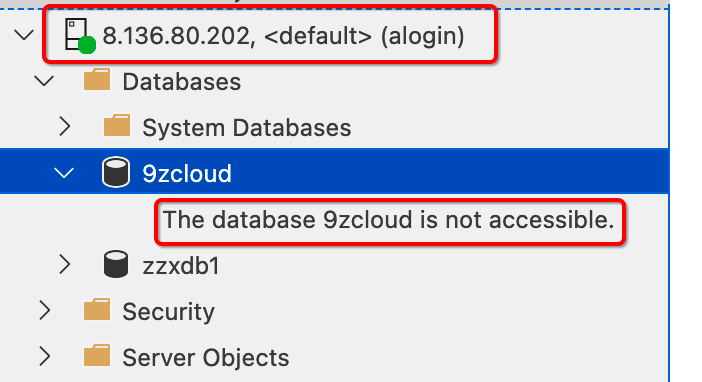Collapse the Databases folder chevron
The height and width of the screenshot is (382, 702).
[x=44, y=81]
